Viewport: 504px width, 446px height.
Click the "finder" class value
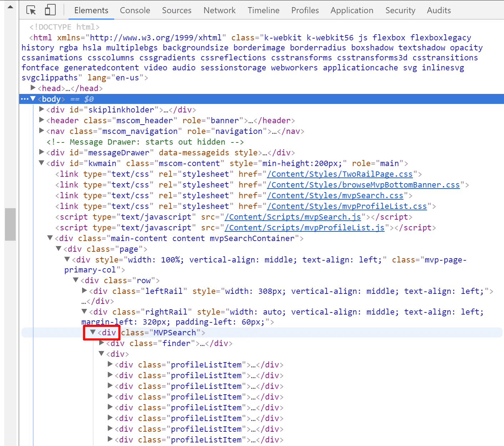click(x=177, y=344)
